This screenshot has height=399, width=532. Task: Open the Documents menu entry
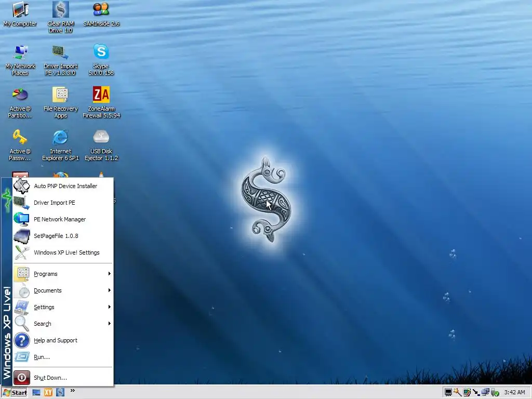pos(63,290)
